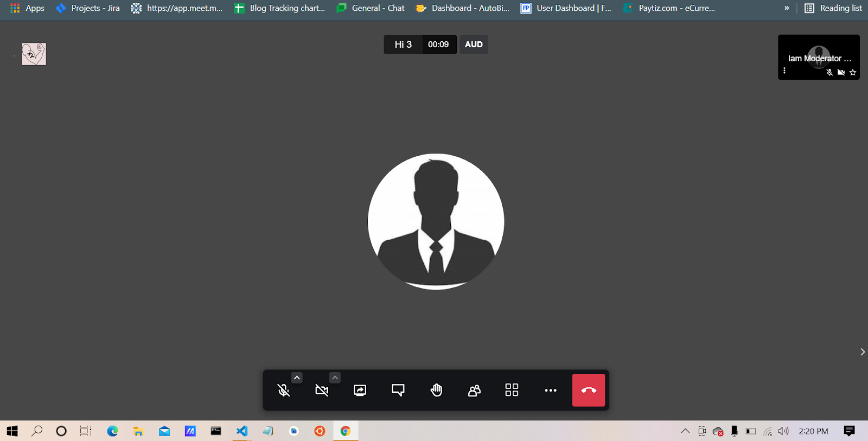The height and width of the screenshot is (441, 868).
Task: Toggle the filmstrip with the right-edge chevron
Action: [x=862, y=352]
